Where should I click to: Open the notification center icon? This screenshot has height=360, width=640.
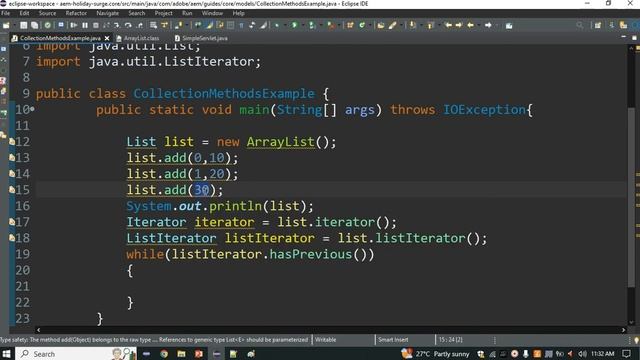(x=627, y=353)
